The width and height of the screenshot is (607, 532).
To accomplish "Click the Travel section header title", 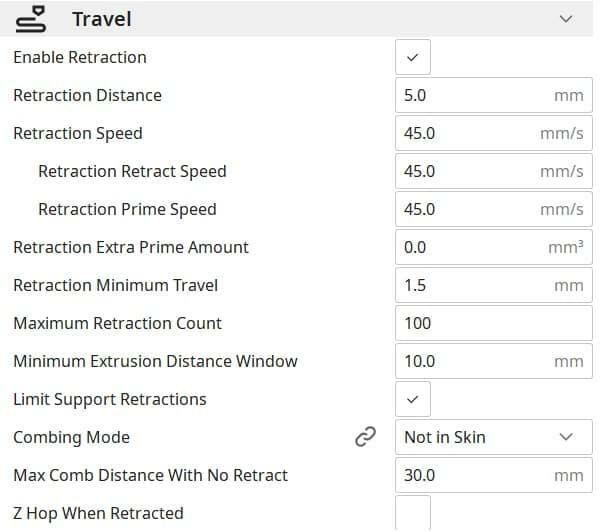I will coord(102,19).
